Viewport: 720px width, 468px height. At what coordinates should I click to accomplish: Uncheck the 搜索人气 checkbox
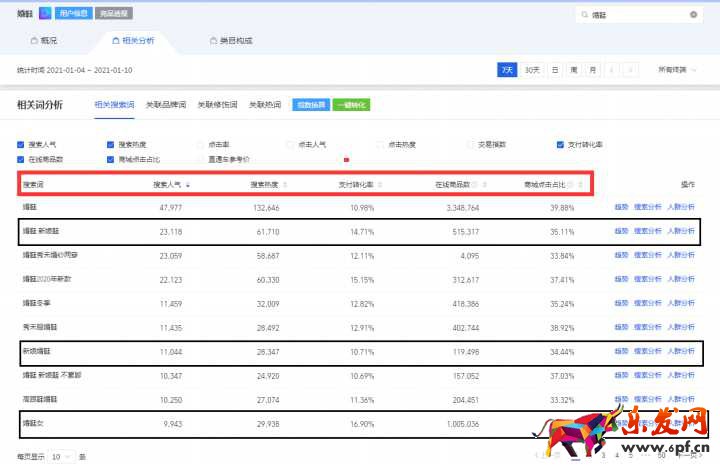pos(21,144)
